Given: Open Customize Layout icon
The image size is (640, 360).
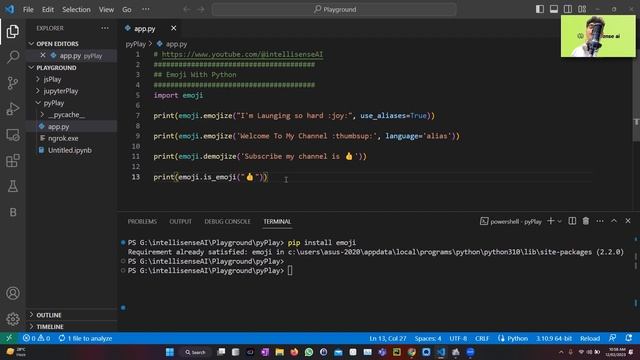Looking at the screenshot, I should 582,9.
